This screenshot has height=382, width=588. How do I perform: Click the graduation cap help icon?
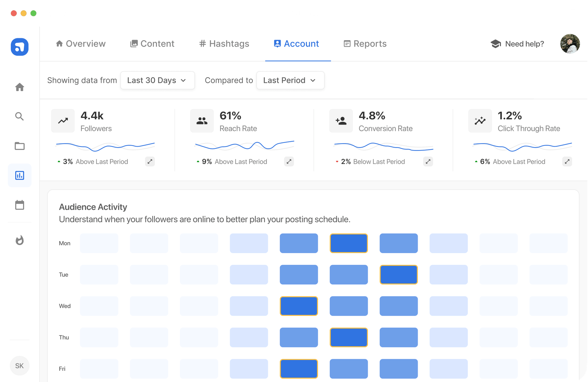496,43
